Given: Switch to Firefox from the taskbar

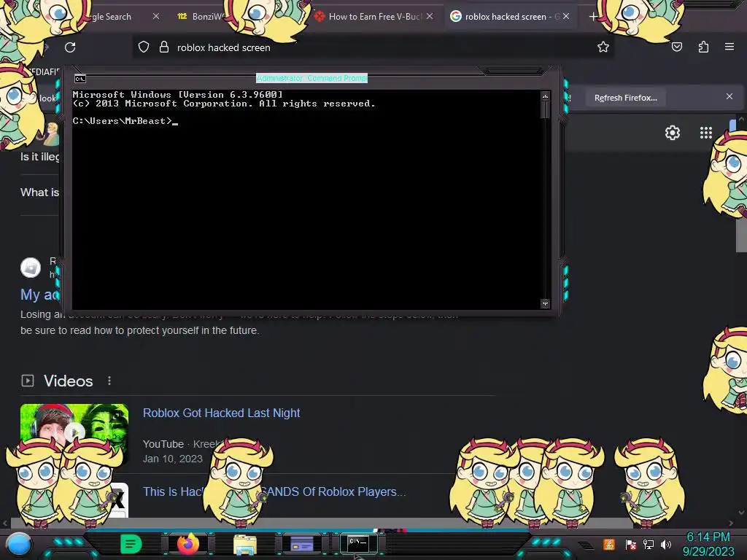Looking at the screenshot, I should 187,544.
